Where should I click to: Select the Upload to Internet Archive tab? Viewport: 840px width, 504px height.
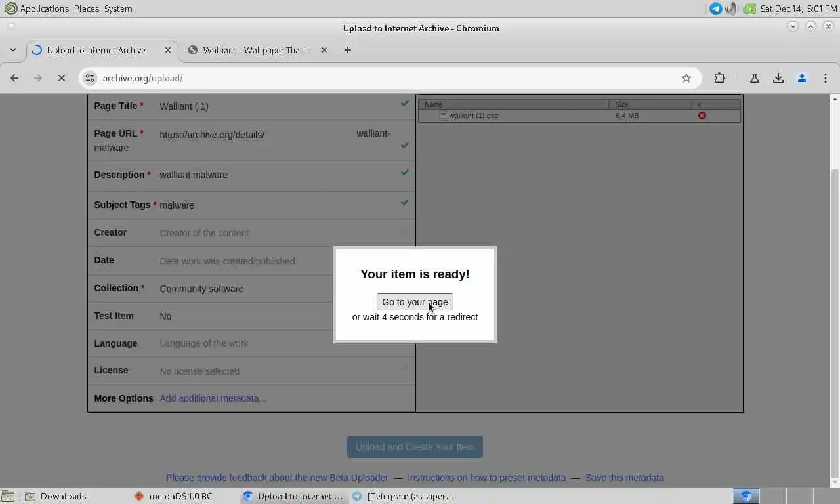click(x=102, y=50)
